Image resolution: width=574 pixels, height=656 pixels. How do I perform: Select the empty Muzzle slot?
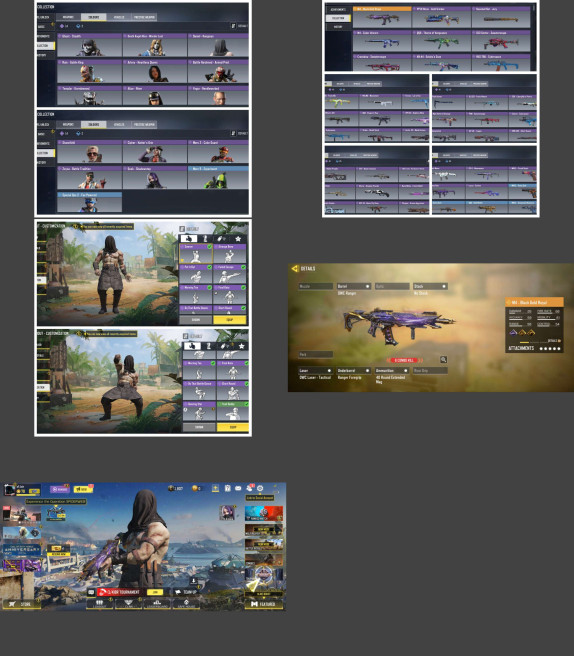tap(316, 286)
